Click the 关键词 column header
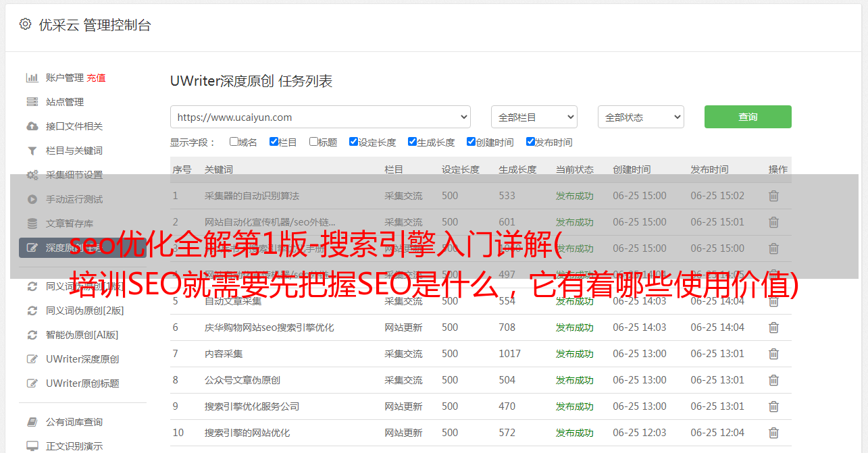 pyautogui.click(x=219, y=169)
